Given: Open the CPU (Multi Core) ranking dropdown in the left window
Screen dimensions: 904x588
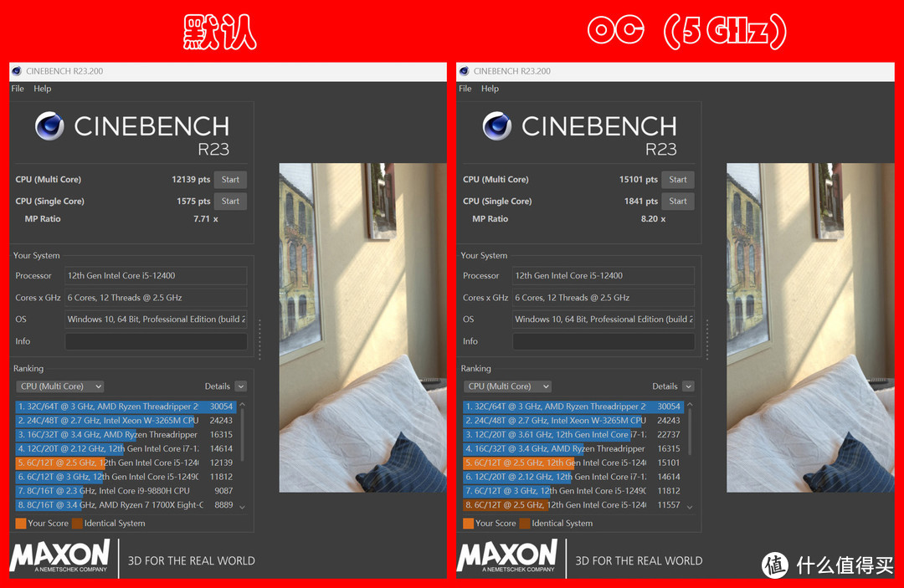Looking at the screenshot, I should [x=59, y=386].
